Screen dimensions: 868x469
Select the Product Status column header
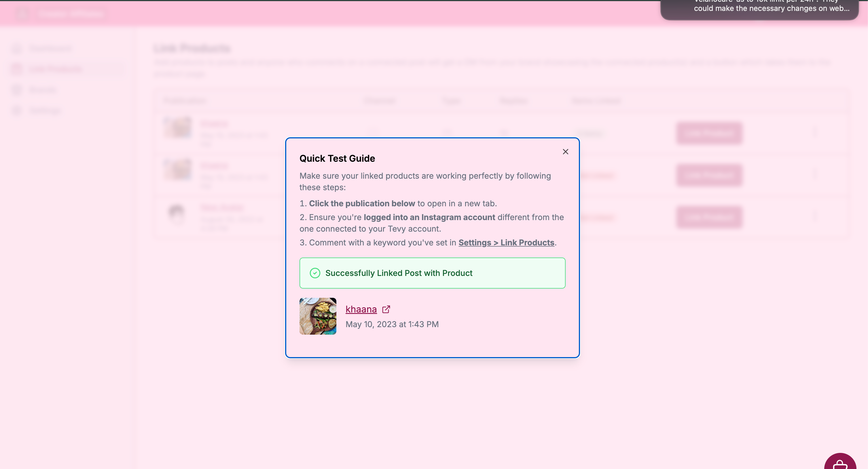[x=596, y=100]
